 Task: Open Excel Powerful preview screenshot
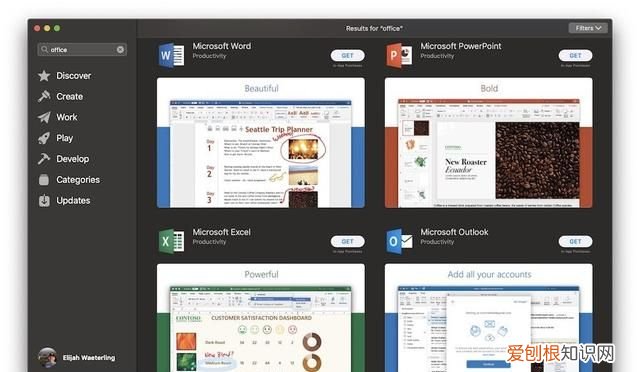pyautogui.click(x=261, y=318)
